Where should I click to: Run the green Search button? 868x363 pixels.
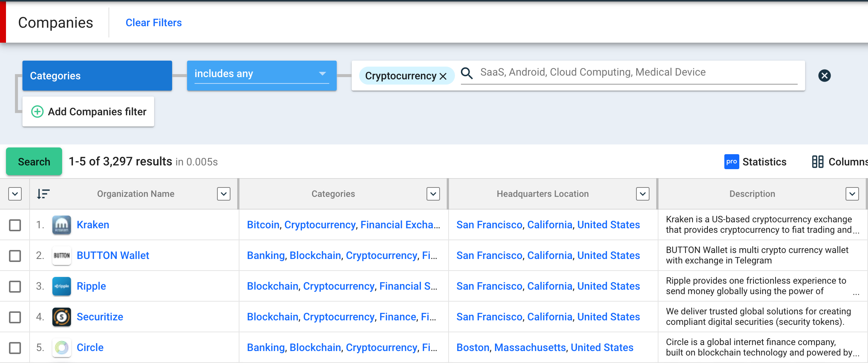34,161
